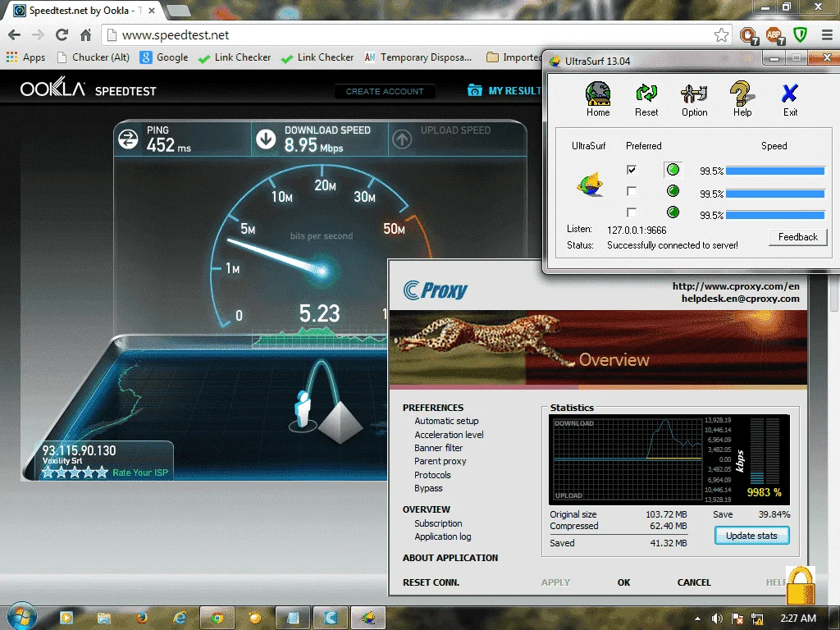Open CProxy Subscription overview

438,523
